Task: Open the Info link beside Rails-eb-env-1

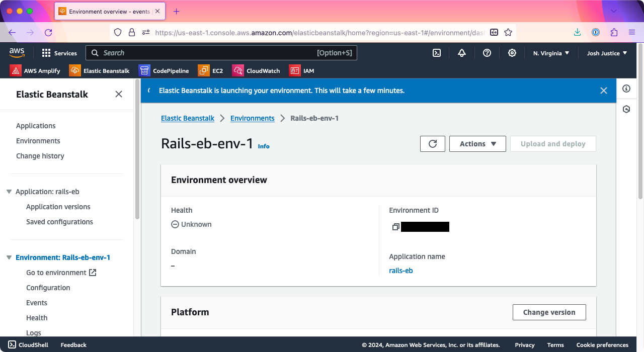Action: (264, 146)
